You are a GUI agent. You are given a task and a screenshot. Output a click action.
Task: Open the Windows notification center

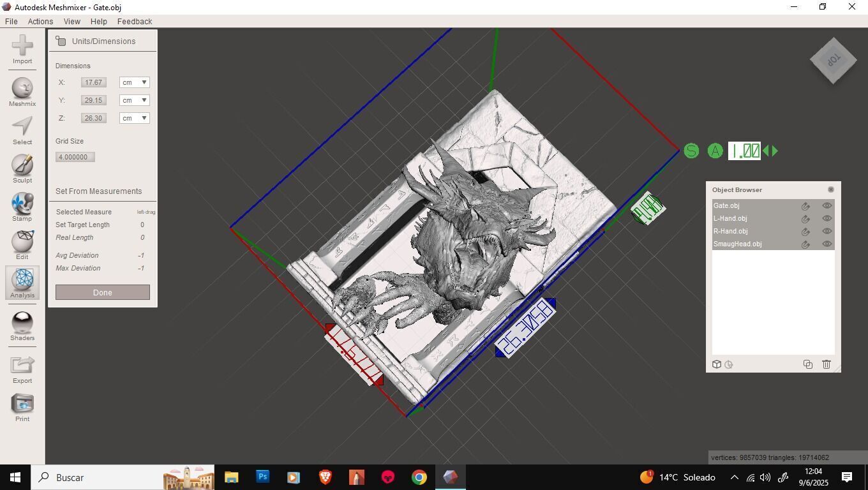pos(847,477)
